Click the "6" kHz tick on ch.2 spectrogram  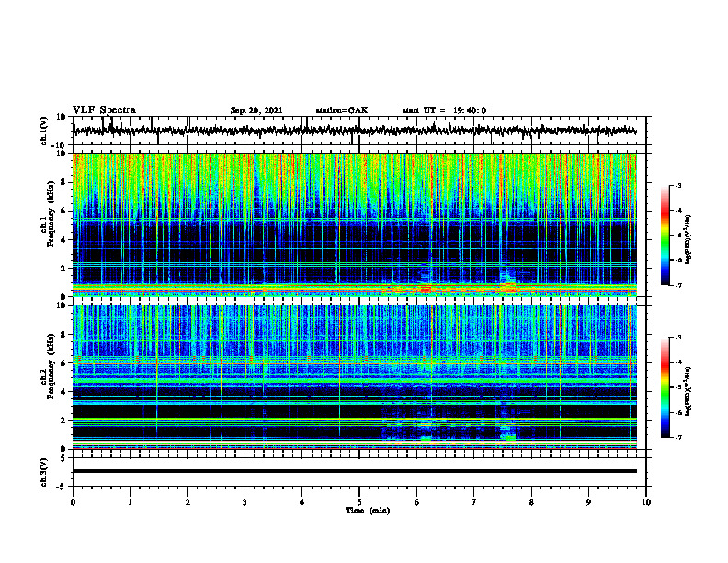click(x=63, y=363)
